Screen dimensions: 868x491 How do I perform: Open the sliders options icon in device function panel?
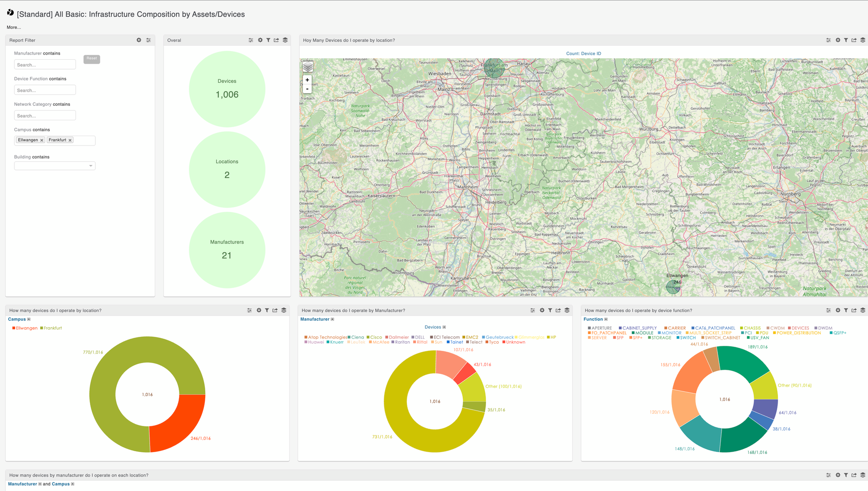click(x=828, y=311)
